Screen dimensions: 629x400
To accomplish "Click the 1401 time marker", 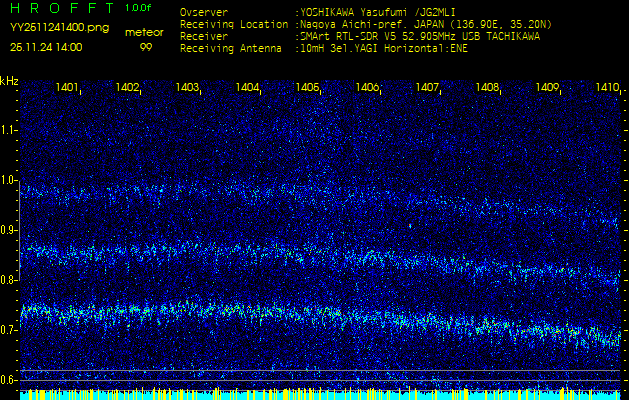I will click(67, 88).
